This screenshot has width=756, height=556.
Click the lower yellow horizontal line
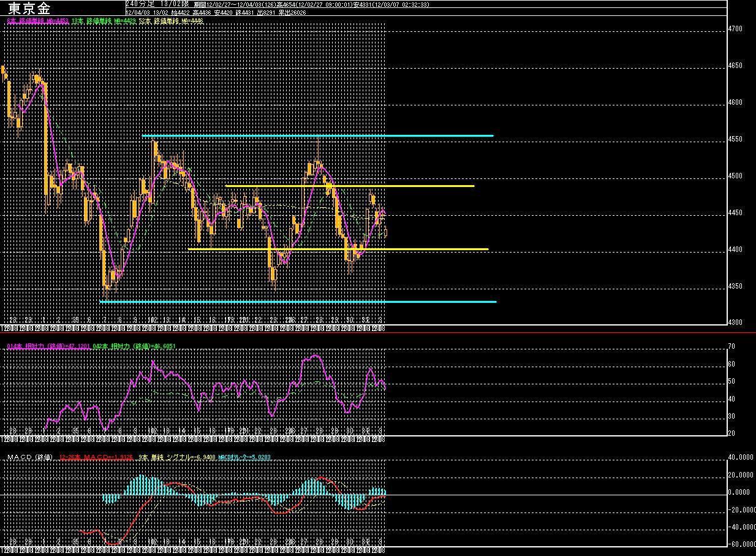[x=338, y=249]
